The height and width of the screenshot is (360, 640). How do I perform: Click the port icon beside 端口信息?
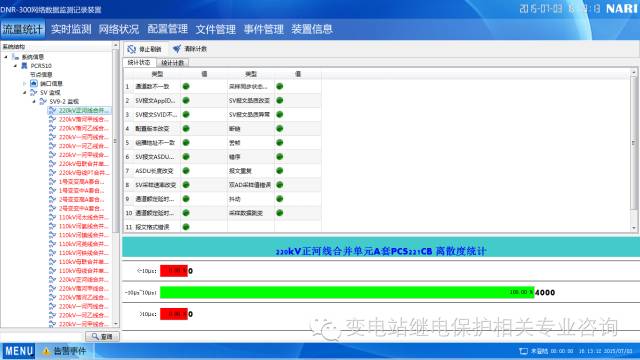[x=34, y=83]
